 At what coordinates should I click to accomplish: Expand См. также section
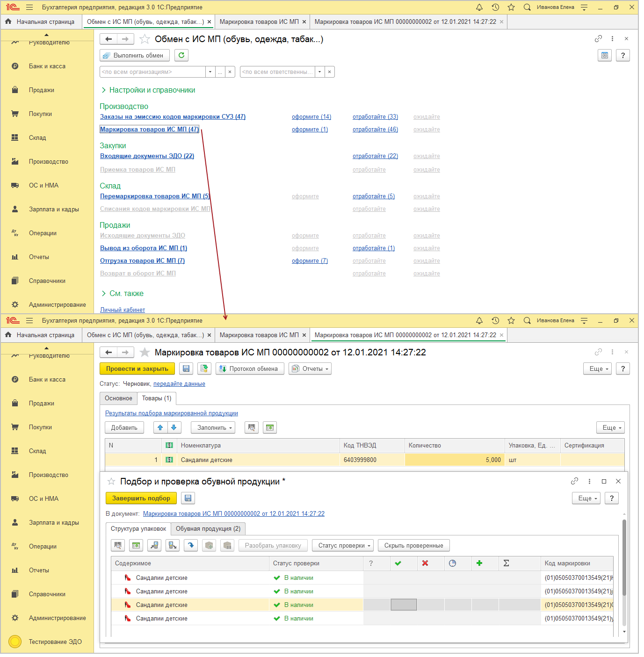pyautogui.click(x=122, y=294)
